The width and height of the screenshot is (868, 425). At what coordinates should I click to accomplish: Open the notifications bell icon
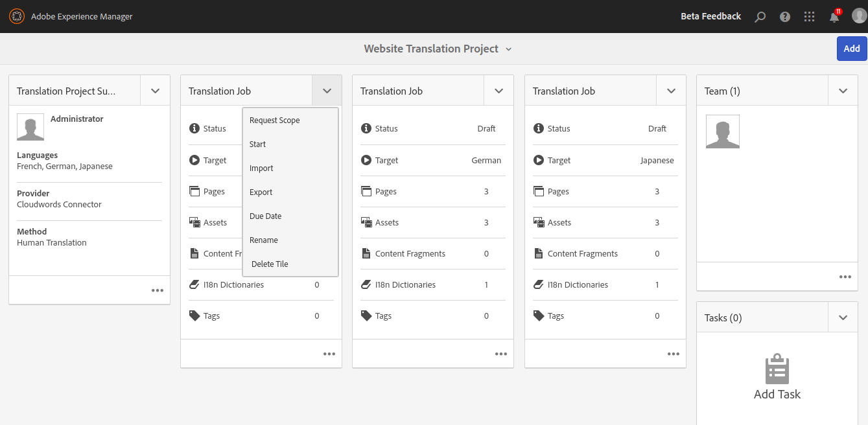point(834,17)
